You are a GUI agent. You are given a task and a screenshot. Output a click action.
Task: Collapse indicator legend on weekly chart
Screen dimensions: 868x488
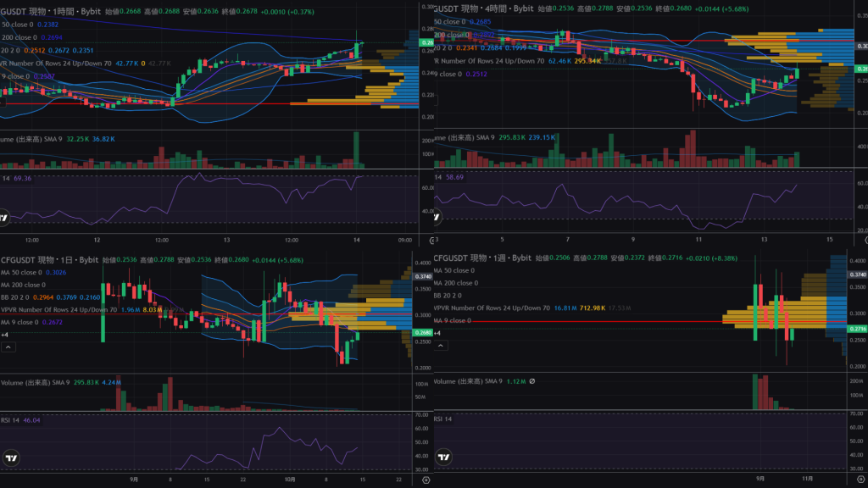(x=440, y=347)
